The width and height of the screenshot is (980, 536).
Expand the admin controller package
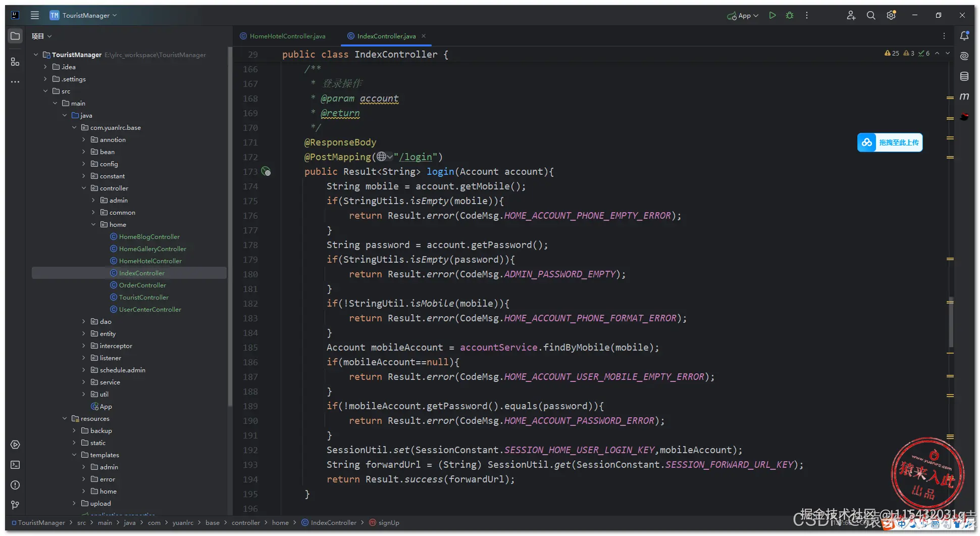pos(93,200)
